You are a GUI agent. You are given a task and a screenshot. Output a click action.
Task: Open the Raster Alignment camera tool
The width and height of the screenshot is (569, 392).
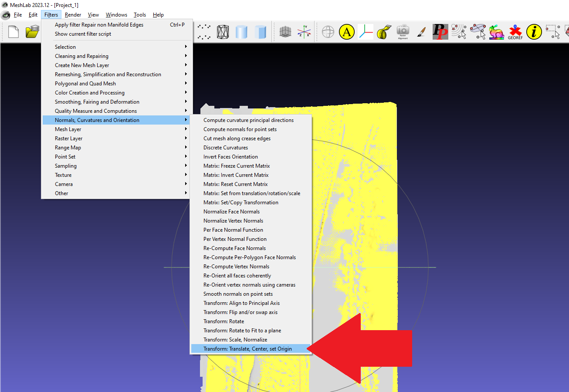coord(403,32)
